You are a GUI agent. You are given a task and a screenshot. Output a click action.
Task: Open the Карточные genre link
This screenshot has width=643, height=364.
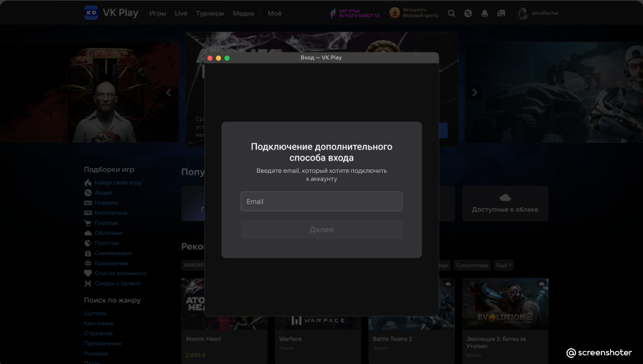point(98,324)
